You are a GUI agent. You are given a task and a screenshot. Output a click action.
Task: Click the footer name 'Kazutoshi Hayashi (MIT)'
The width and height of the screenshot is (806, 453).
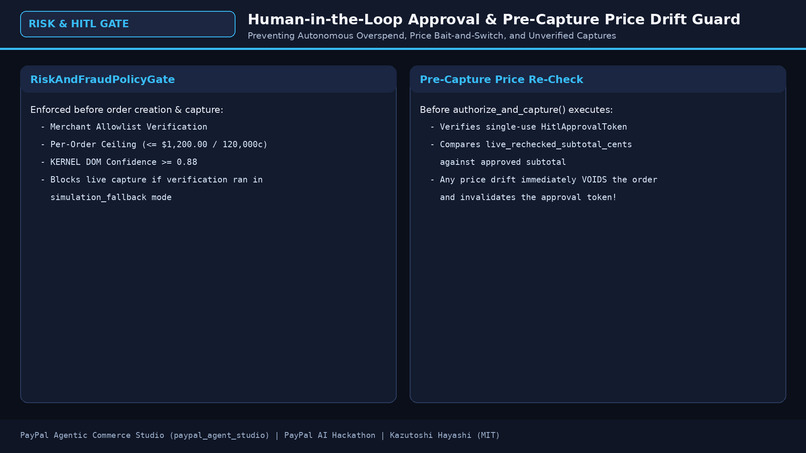445,436
